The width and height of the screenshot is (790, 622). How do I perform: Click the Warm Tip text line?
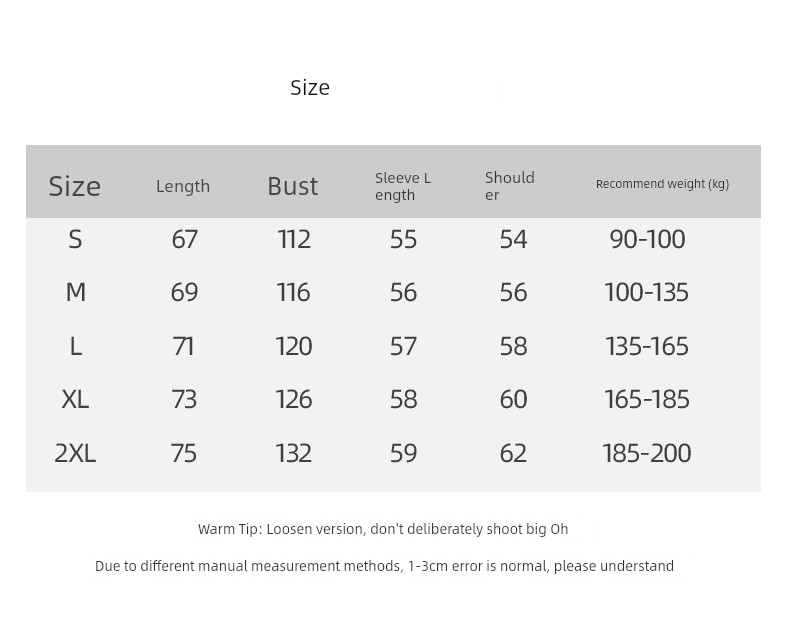(383, 529)
